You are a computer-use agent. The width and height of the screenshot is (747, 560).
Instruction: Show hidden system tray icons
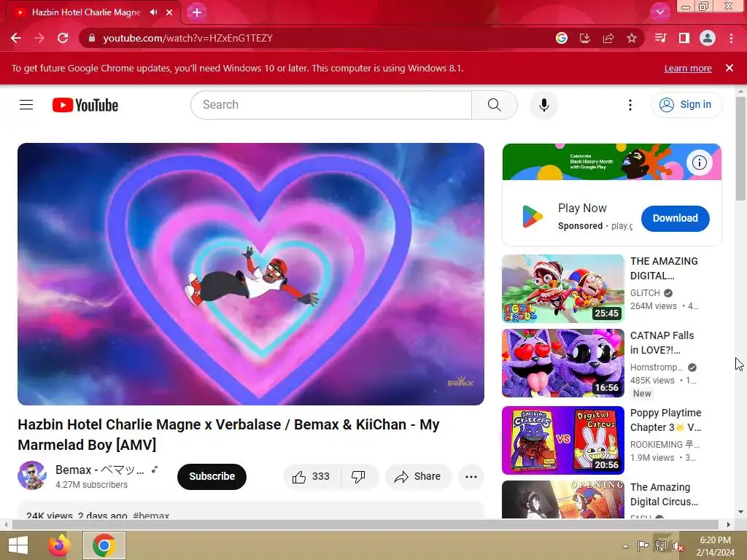[625, 546]
